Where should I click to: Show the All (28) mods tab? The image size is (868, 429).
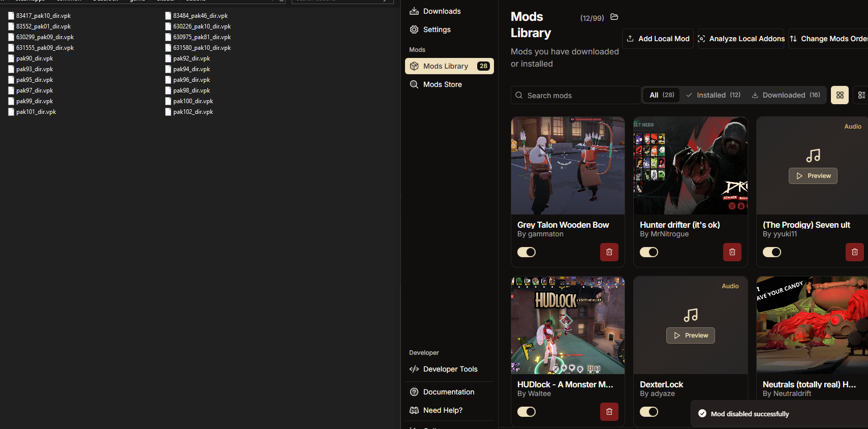(x=662, y=95)
